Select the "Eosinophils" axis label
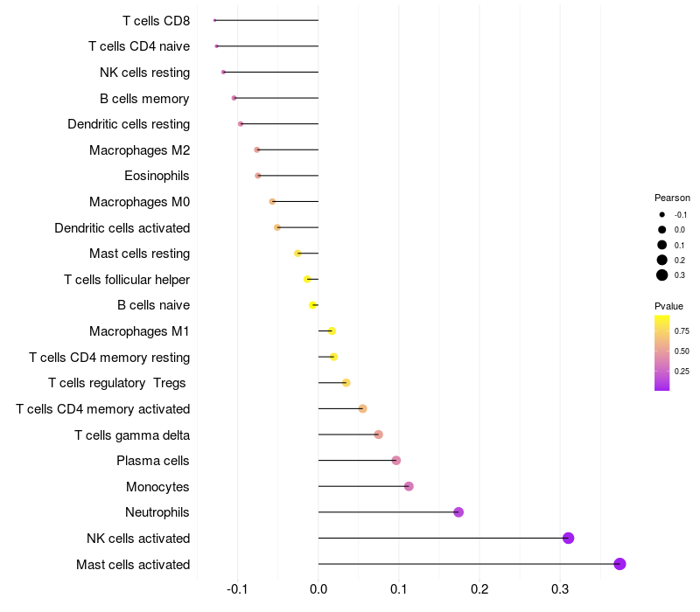700x612 pixels. click(157, 176)
